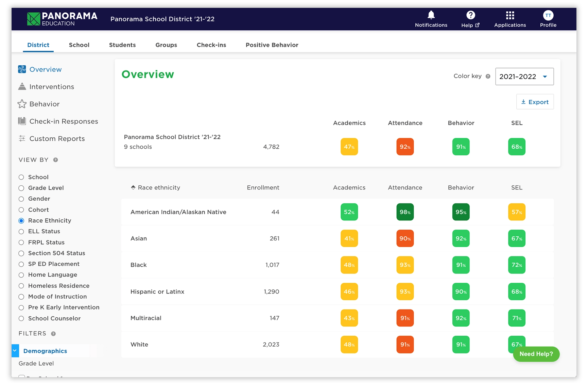This screenshot has width=588, height=385.
Task: Click the Hispanic or Latinx row label
Action: pyautogui.click(x=157, y=291)
